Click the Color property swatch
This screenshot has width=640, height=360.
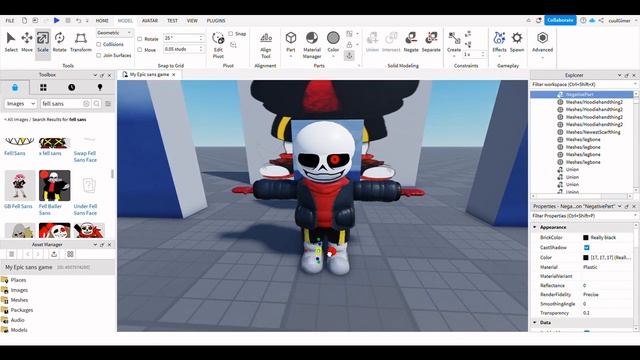point(586,258)
